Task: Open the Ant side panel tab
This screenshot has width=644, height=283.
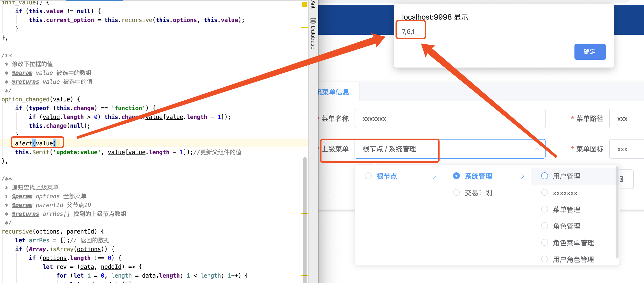Action: click(313, 4)
